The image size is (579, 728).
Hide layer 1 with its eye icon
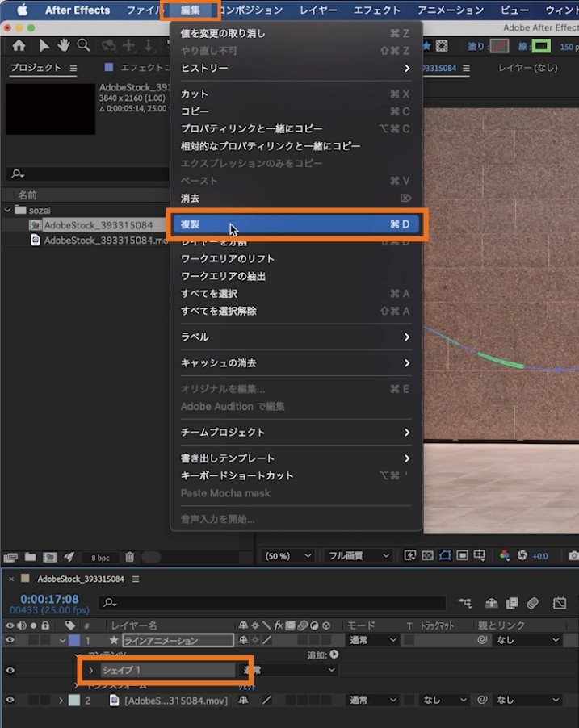point(10,640)
